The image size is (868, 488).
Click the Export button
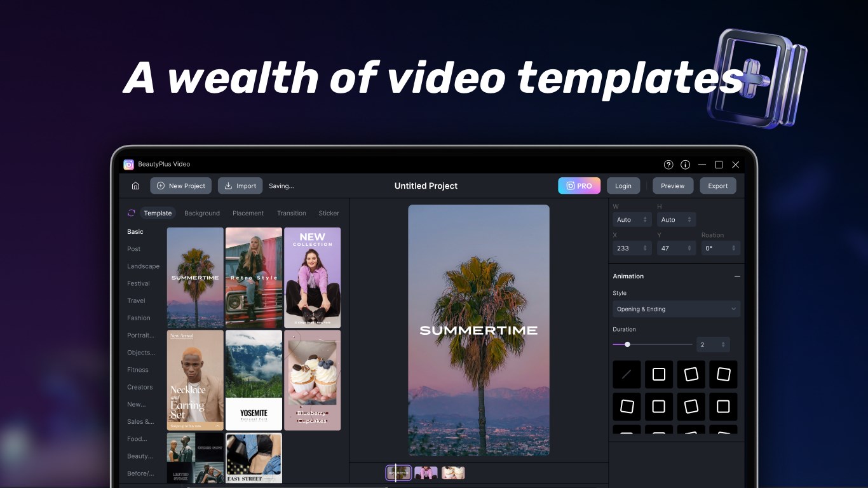[x=718, y=186]
